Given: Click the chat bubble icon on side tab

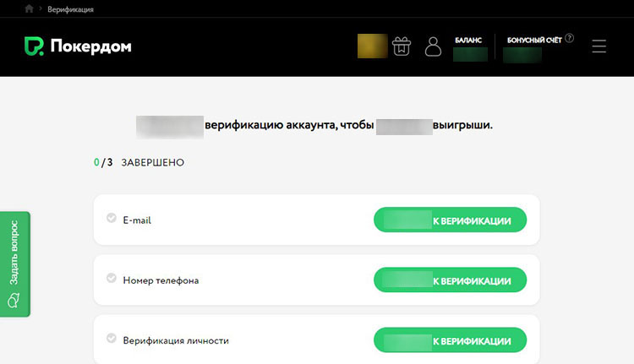Looking at the screenshot, I should pos(14,301).
